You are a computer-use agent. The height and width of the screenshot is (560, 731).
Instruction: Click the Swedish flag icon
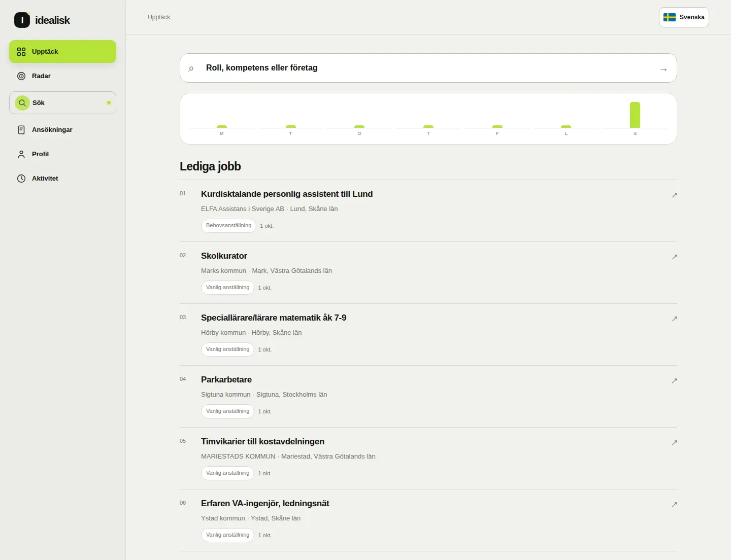[670, 17]
